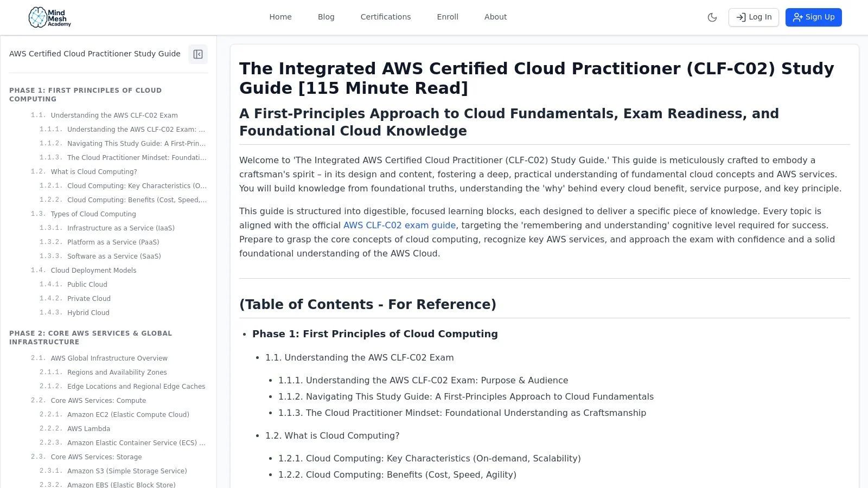Select sidebar 1.3 Types of Cloud Computing
Viewport: 868px width, 488px height.
(93, 214)
